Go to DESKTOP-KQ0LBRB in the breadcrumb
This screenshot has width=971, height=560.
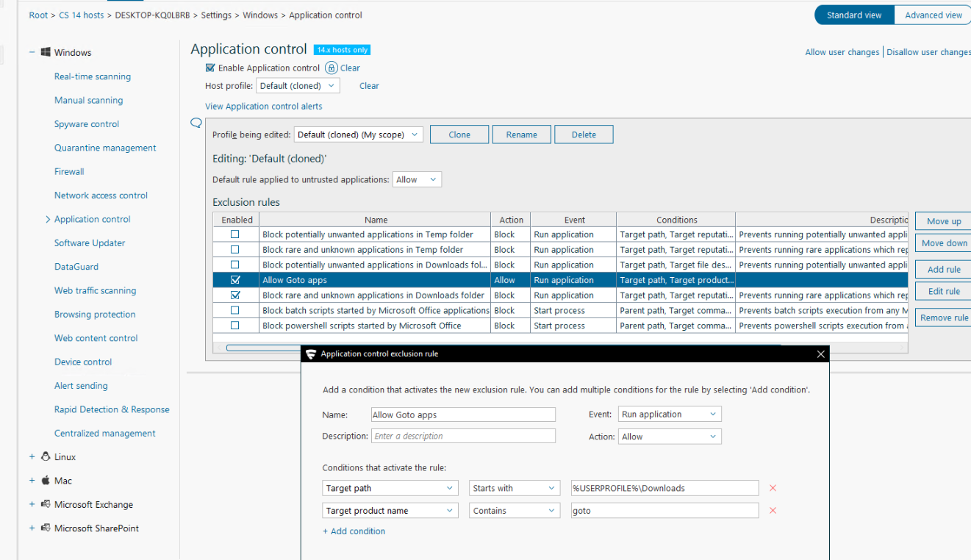[152, 15]
